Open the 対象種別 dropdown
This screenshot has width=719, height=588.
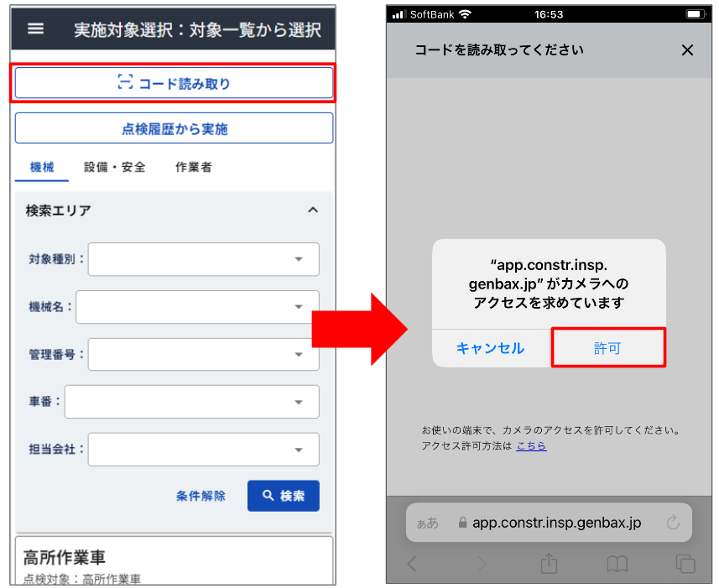[x=204, y=259]
